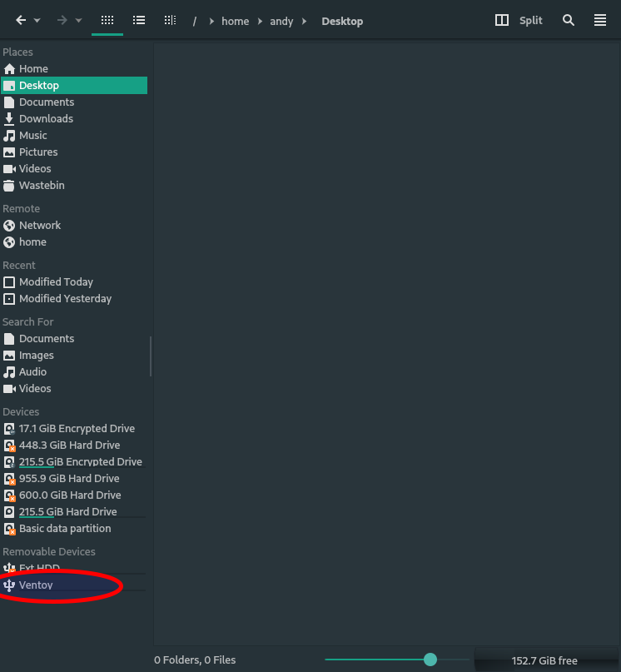Toggle Split view
621x672 pixels.
point(519,20)
